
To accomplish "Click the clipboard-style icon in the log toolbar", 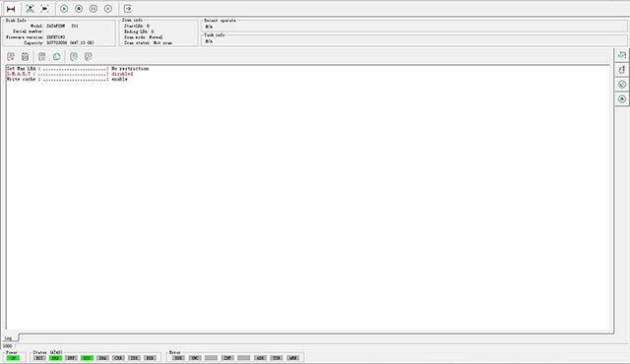I will (25, 57).
